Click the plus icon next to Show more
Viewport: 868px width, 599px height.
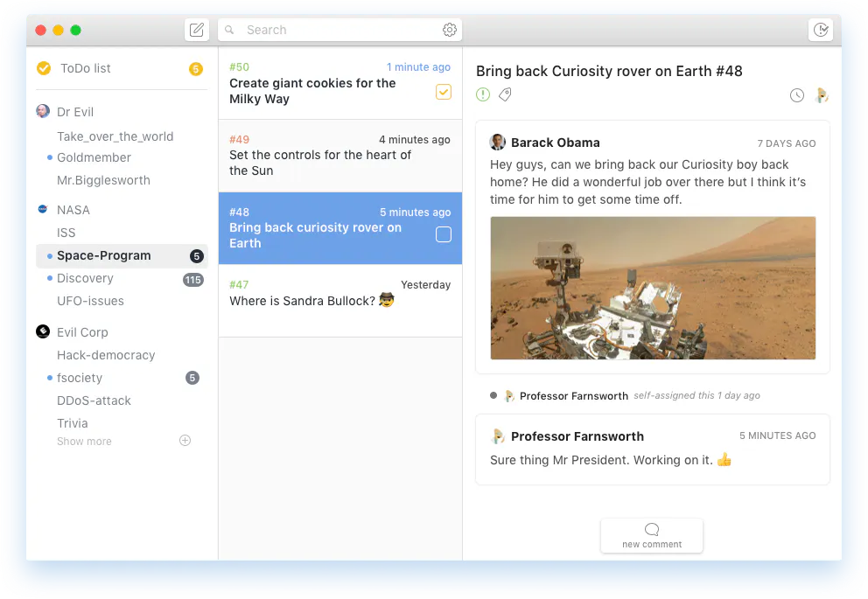pos(185,440)
